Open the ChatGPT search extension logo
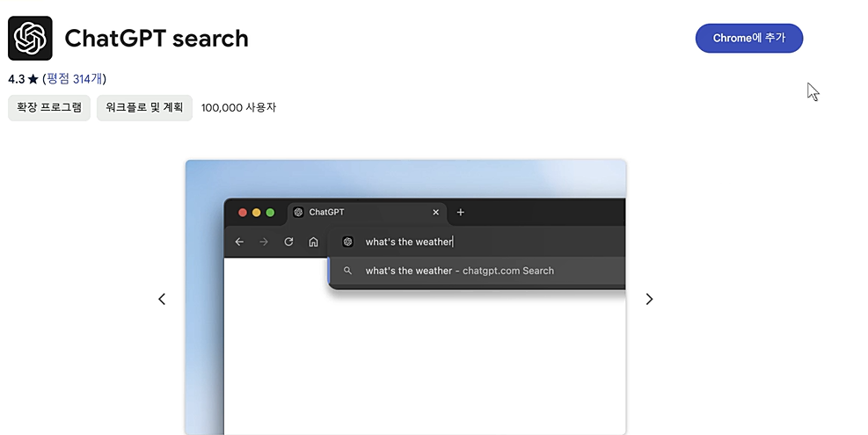868x435 pixels. tap(31, 38)
